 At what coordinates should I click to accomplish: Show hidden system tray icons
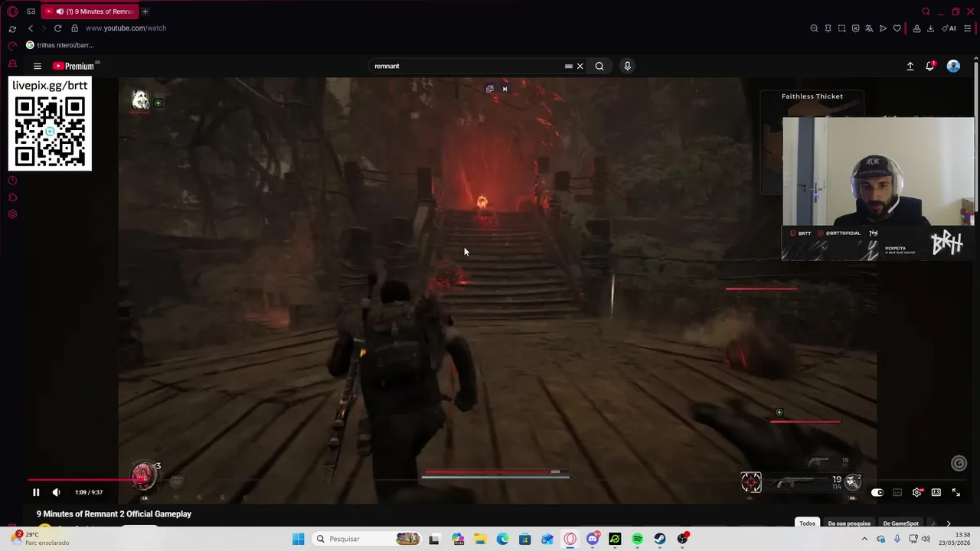tap(864, 539)
